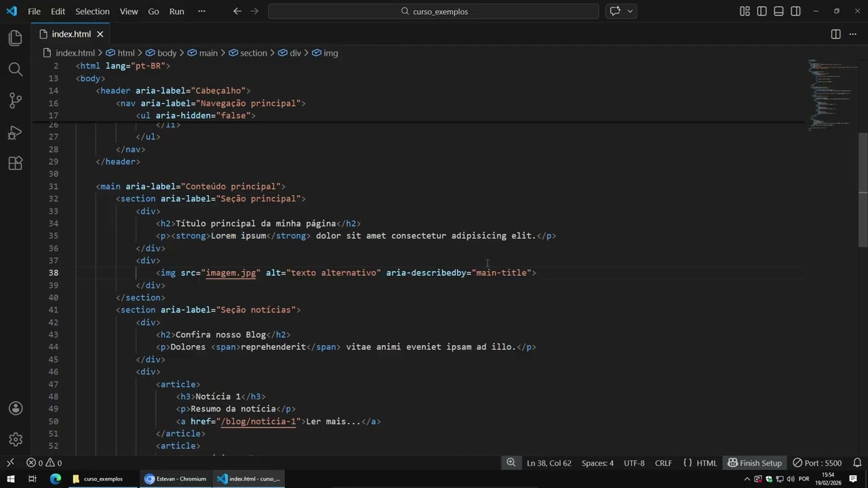
Task: Switch to Estevan - Chromium window
Action: click(176, 479)
